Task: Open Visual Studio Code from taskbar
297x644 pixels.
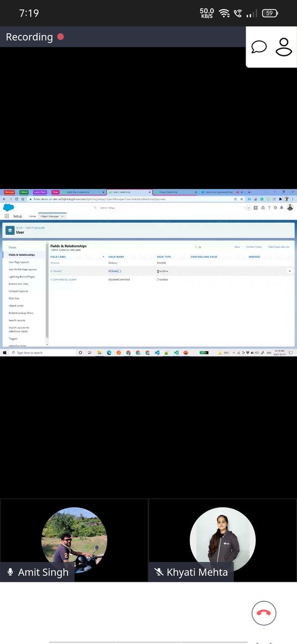Action: point(157,353)
